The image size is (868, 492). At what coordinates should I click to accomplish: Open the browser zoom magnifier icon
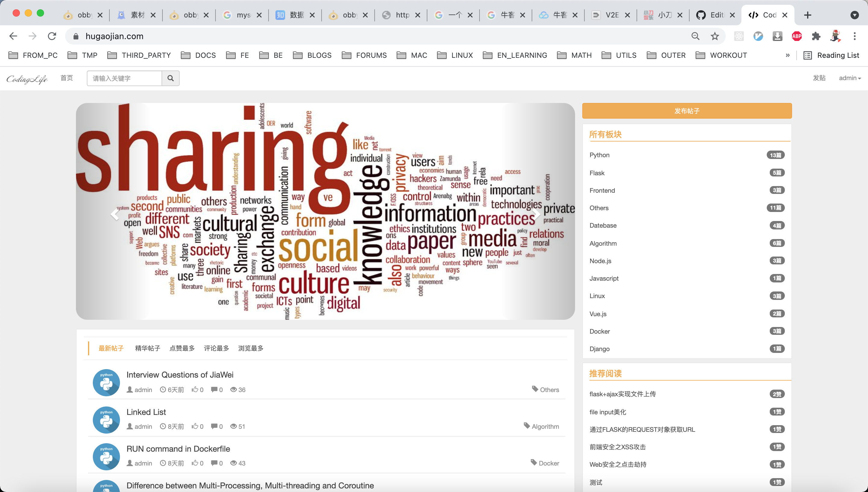(x=695, y=36)
